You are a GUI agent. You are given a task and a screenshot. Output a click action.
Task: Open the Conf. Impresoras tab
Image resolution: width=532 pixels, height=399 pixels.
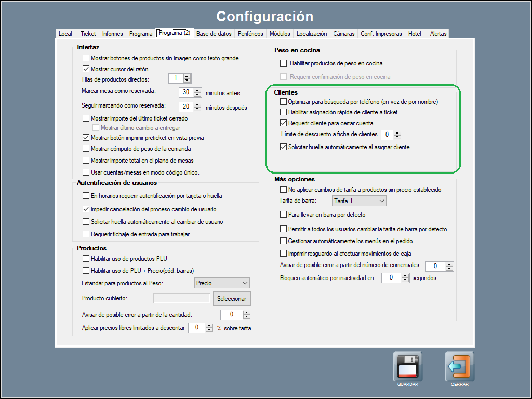point(381,34)
